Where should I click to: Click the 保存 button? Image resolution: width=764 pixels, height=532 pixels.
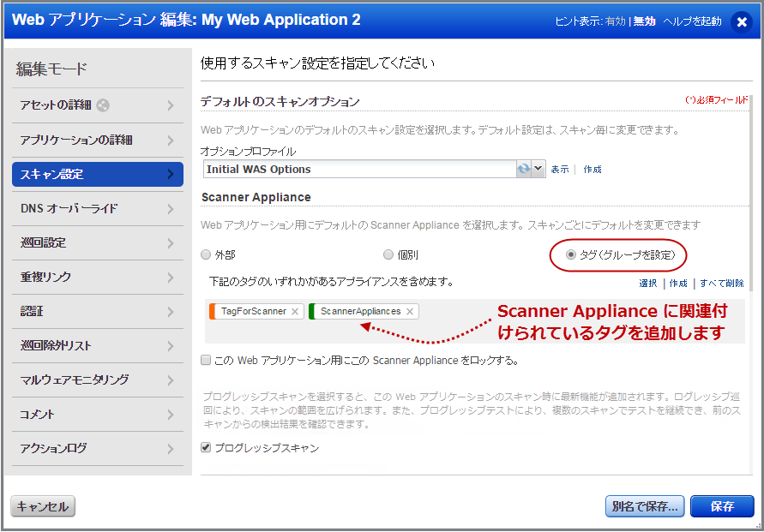click(x=722, y=506)
